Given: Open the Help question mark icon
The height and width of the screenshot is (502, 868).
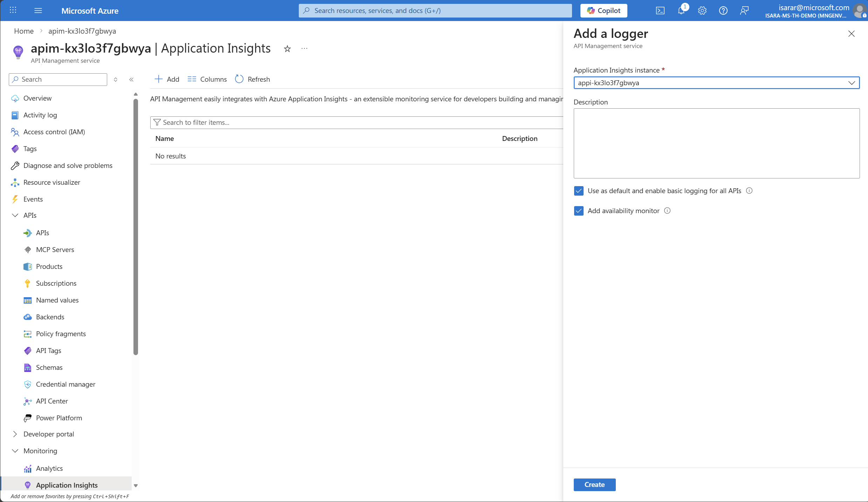Looking at the screenshot, I should coord(723,11).
